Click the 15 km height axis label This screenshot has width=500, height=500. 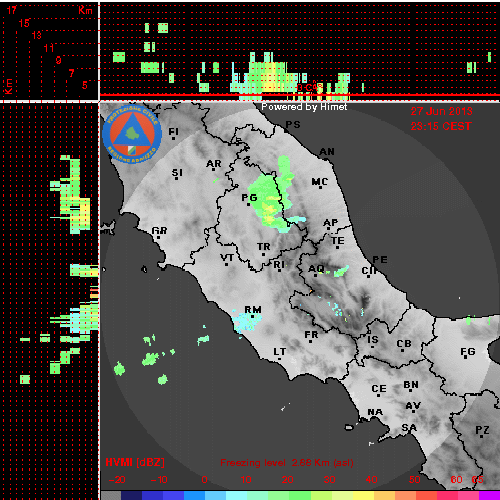24,23
